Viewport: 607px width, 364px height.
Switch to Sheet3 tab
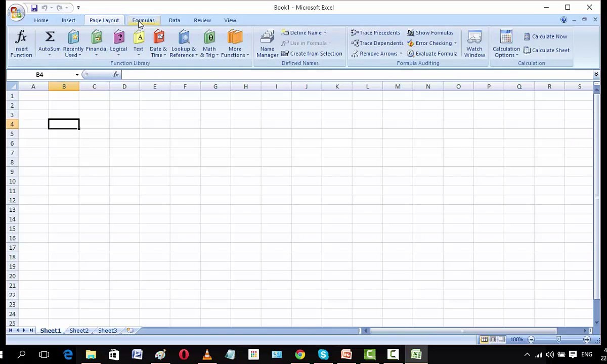107,331
